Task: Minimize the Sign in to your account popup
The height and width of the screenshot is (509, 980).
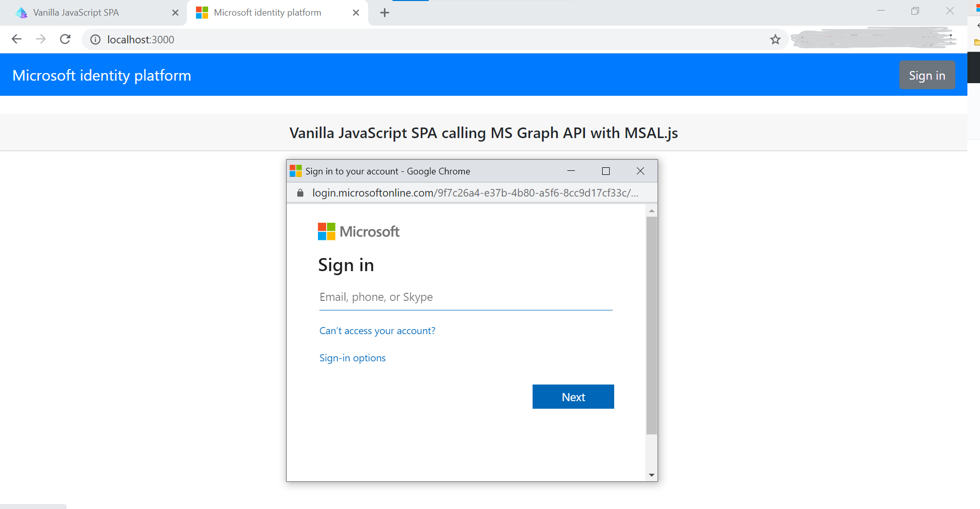Action: point(571,171)
